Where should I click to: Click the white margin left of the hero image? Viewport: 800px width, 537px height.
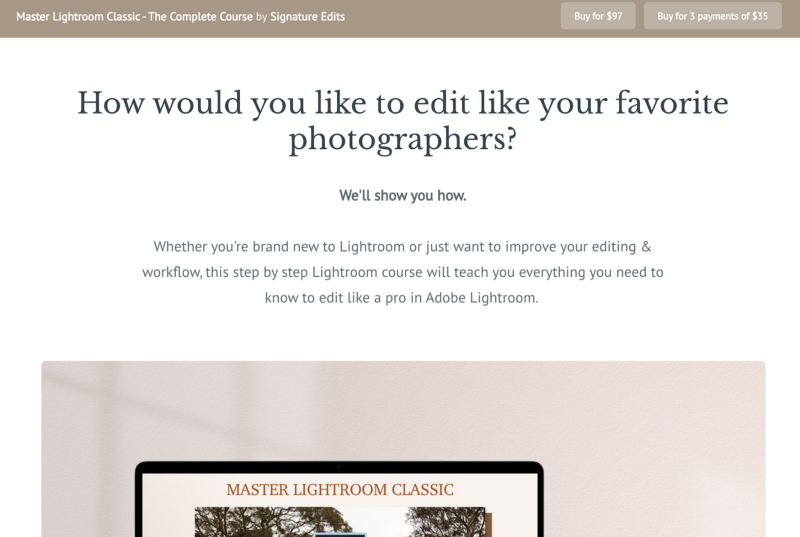click(x=20, y=449)
